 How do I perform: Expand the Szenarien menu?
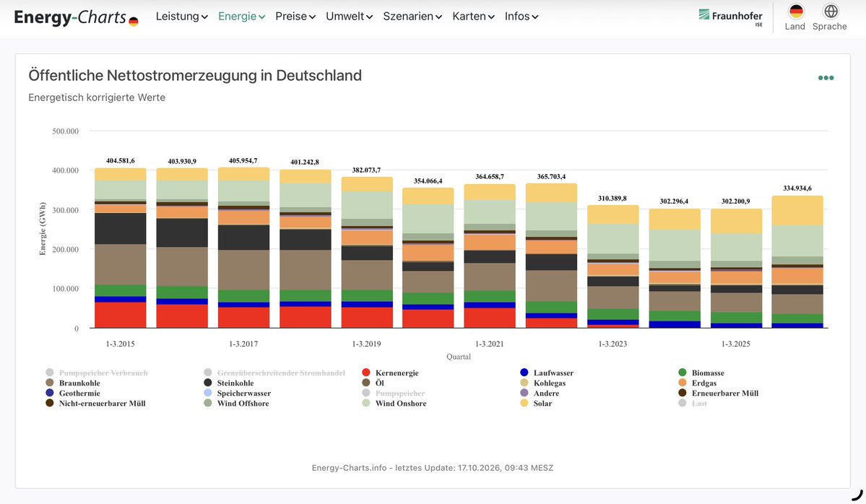(412, 17)
